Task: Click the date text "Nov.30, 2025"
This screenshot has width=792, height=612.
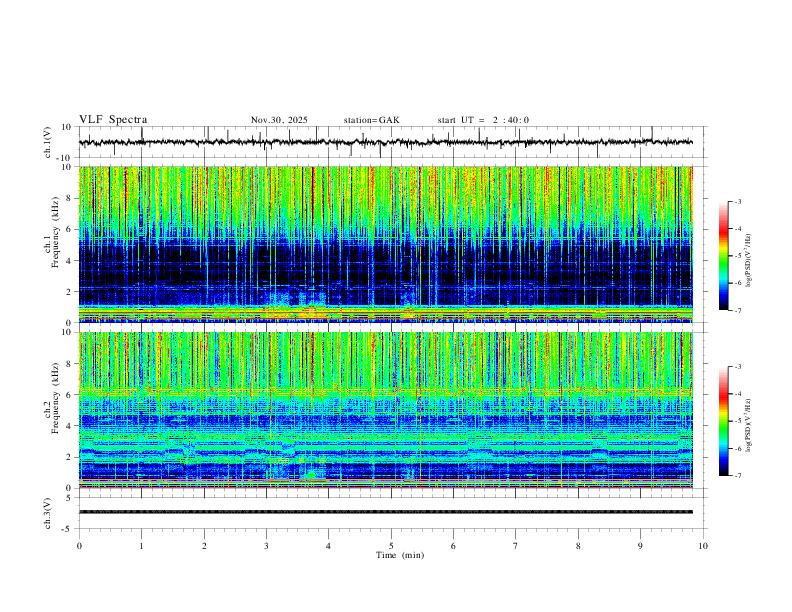Action: pyautogui.click(x=279, y=120)
